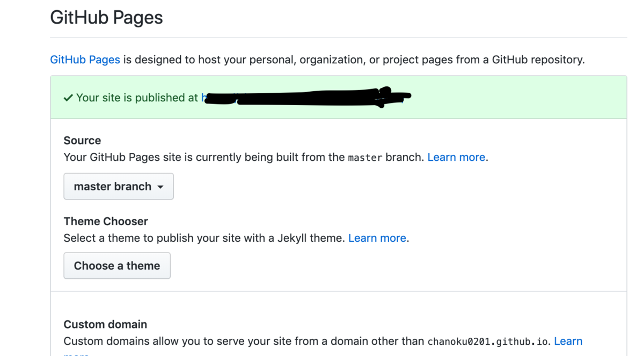Click the sentence starting Your GitHub Pages site

point(204,157)
